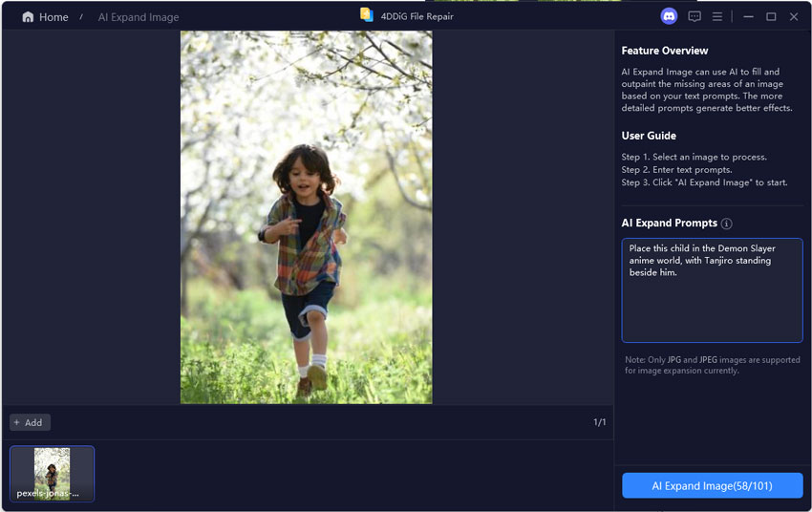Image resolution: width=812 pixels, height=512 pixels.
Task: Click the JPG and JPEG support note
Action: [712, 365]
